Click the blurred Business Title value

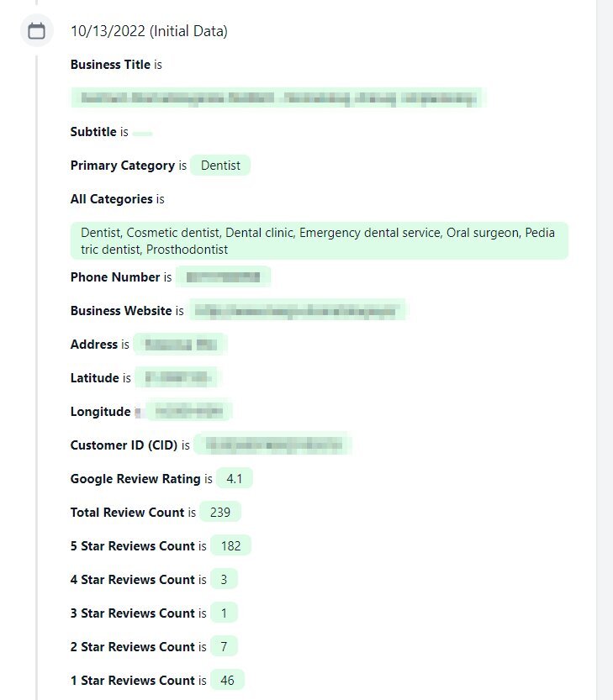click(x=277, y=97)
